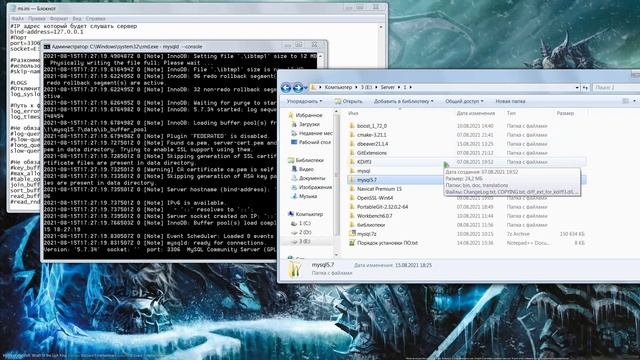
Task: Open the Справка menu in Notepad
Action: [x=96, y=18]
